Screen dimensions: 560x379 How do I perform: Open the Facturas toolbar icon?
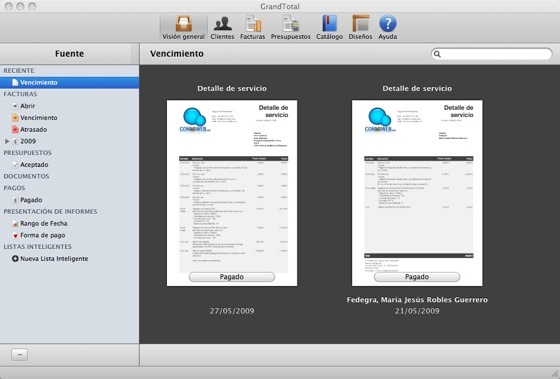tap(252, 27)
